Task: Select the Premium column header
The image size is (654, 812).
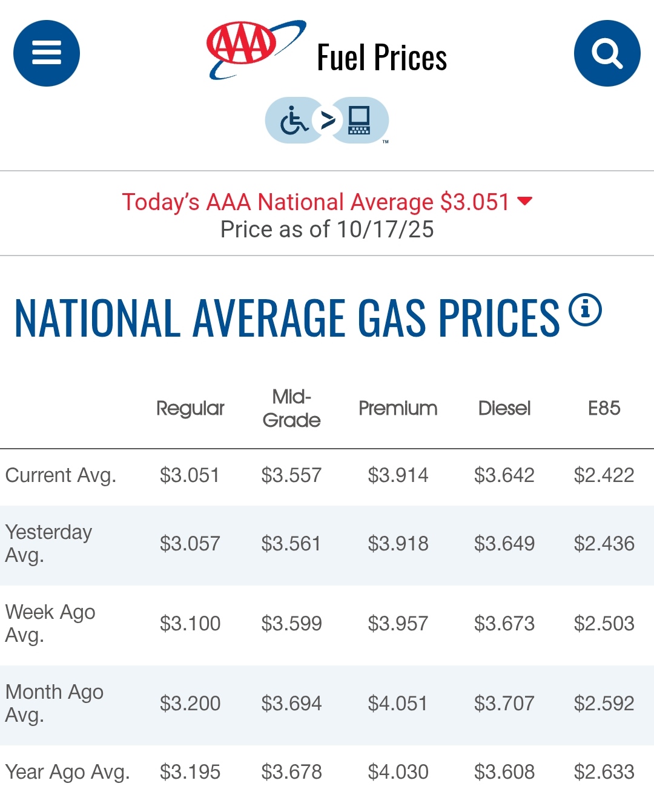Action: tap(398, 408)
